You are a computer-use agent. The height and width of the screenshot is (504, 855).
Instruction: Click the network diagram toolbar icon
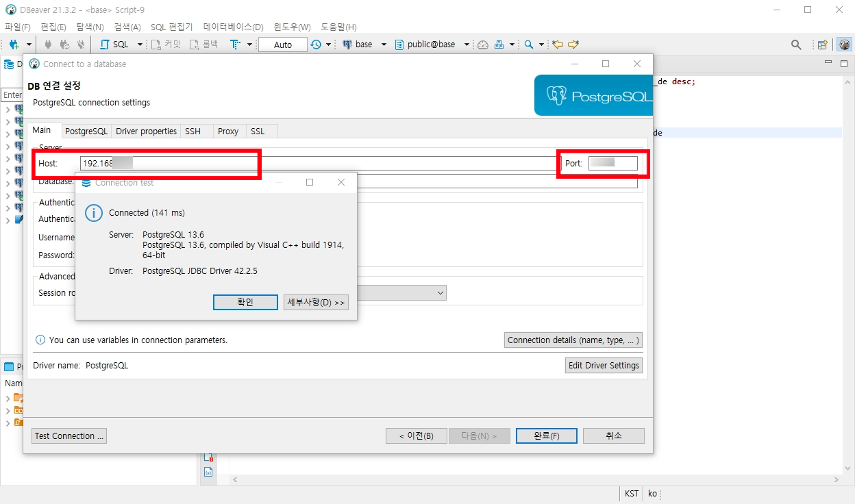[x=499, y=45]
